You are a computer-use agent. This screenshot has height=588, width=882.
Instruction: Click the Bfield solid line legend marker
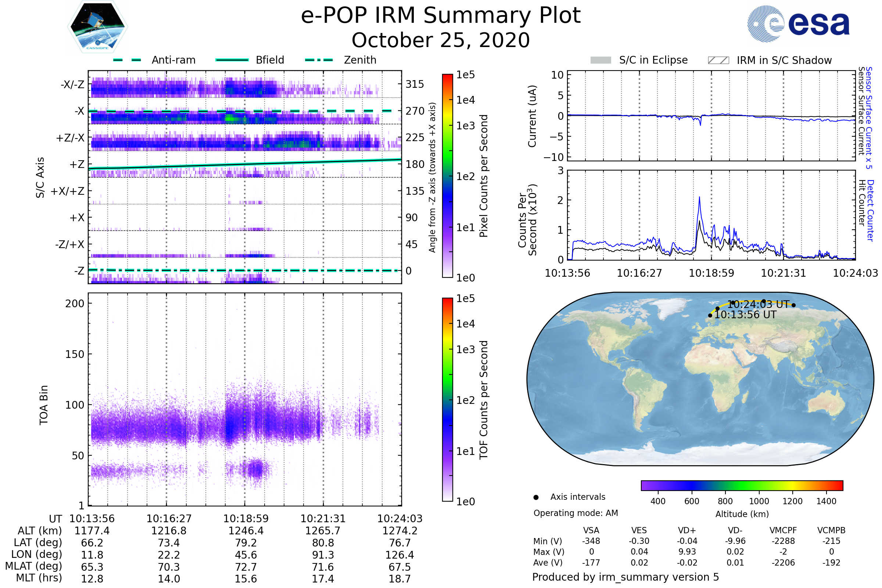232,60
